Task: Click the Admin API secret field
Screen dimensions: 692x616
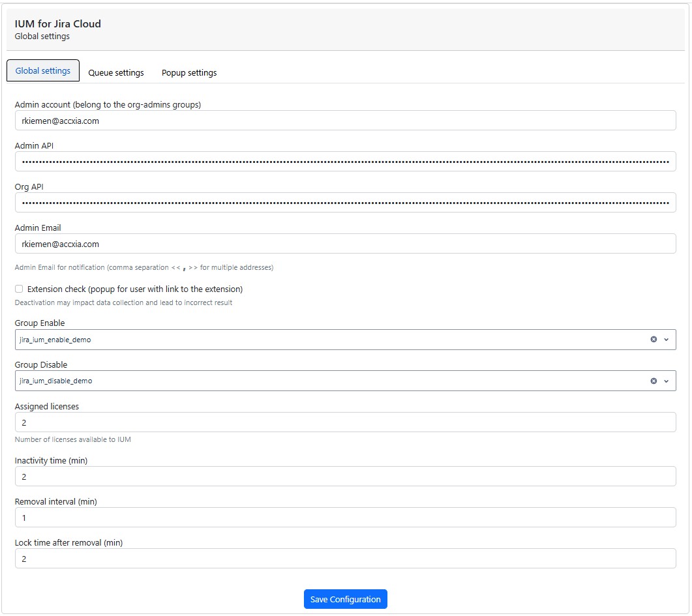Action: coord(345,162)
